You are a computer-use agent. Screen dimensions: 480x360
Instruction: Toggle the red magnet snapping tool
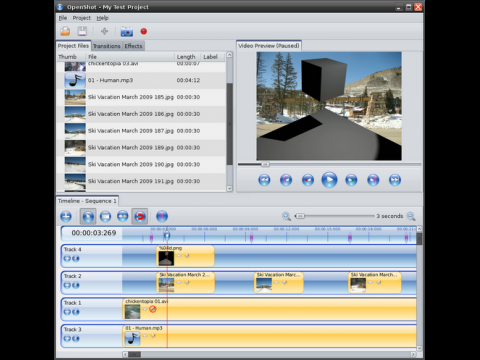[x=140, y=216]
